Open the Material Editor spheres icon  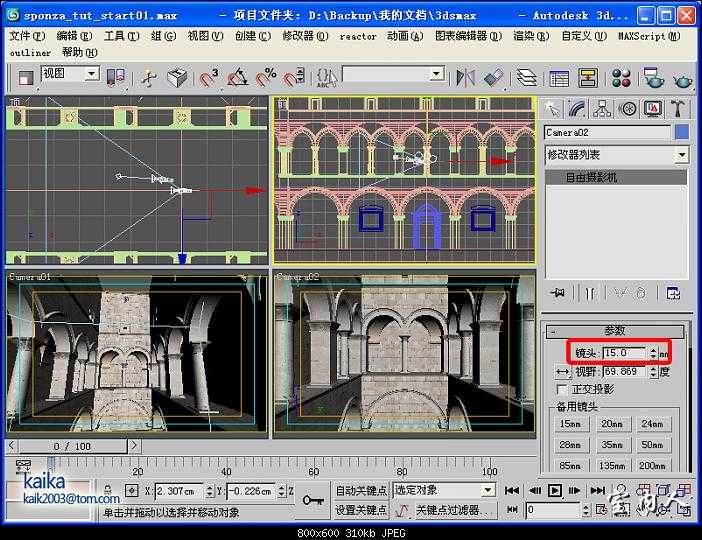tap(621, 78)
